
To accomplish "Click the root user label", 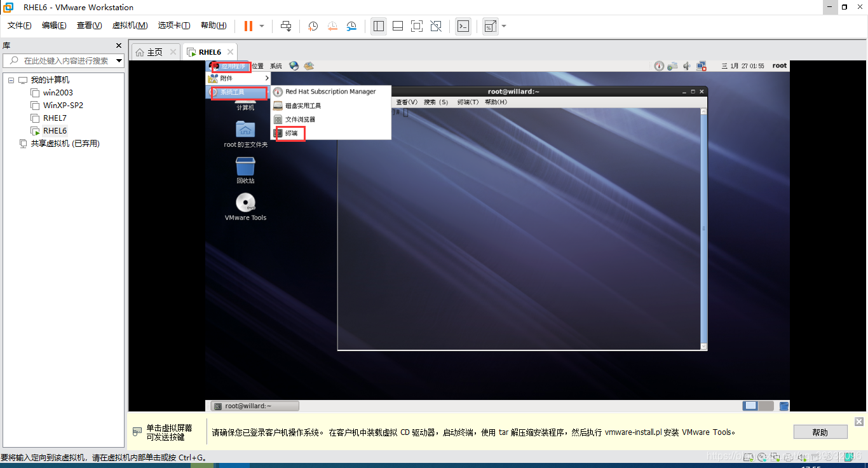I will click(x=780, y=65).
